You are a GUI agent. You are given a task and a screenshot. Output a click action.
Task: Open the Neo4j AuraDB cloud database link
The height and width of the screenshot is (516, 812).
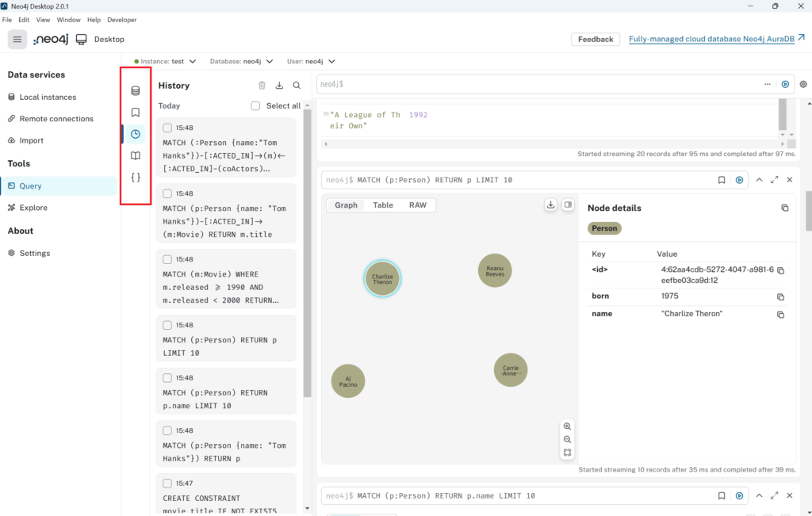tap(717, 39)
